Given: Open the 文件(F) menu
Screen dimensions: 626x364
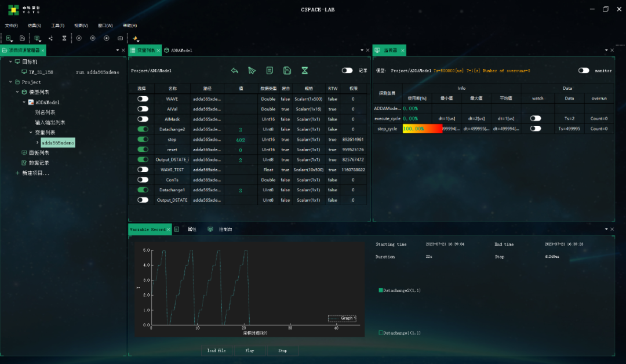Looking at the screenshot, I should click(x=11, y=26).
